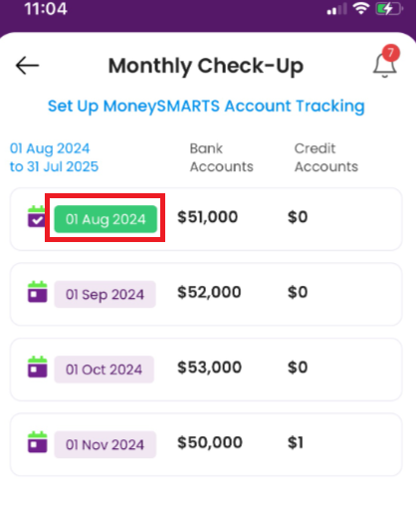
Task: Tap the $51,000 bank accounts amount
Action: click(x=207, y=217)
